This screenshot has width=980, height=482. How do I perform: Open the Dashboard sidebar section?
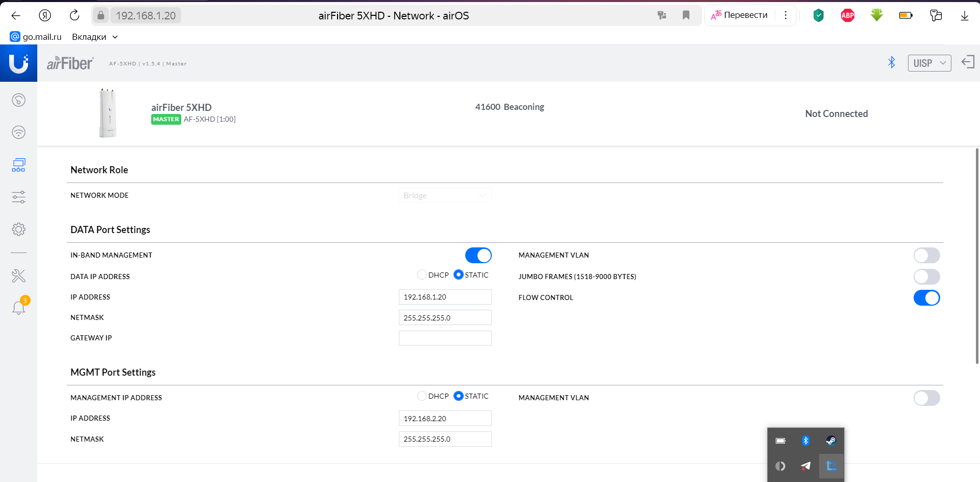point(18,100)
